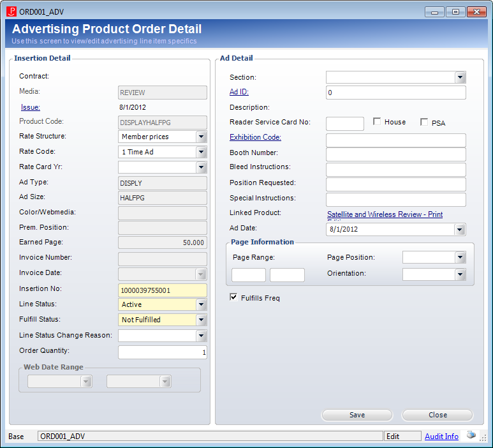Click the Product Code field DISPLAYHALFPG
The width and height of the screenshot is (493, 448).
click(163, 123)
